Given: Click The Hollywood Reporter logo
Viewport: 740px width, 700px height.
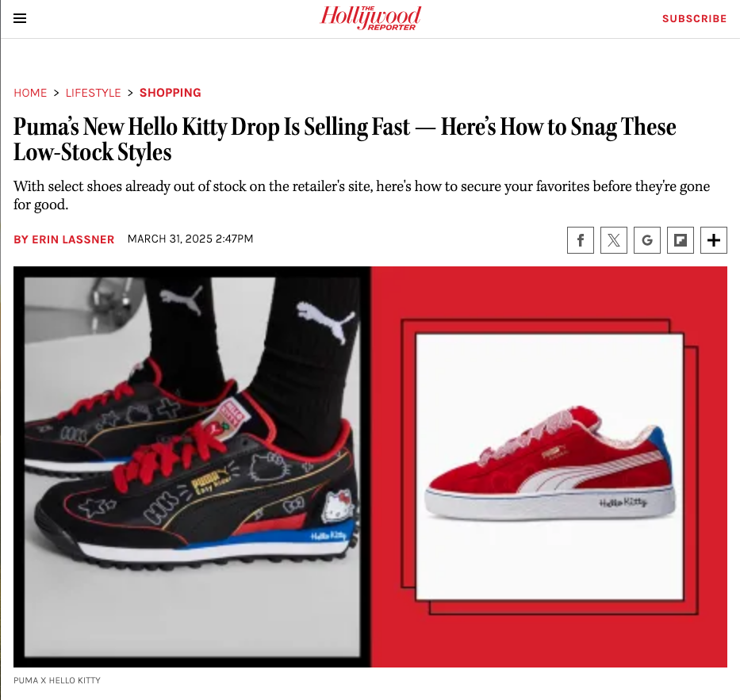Looking at the screenshot, I should (370, 18).
